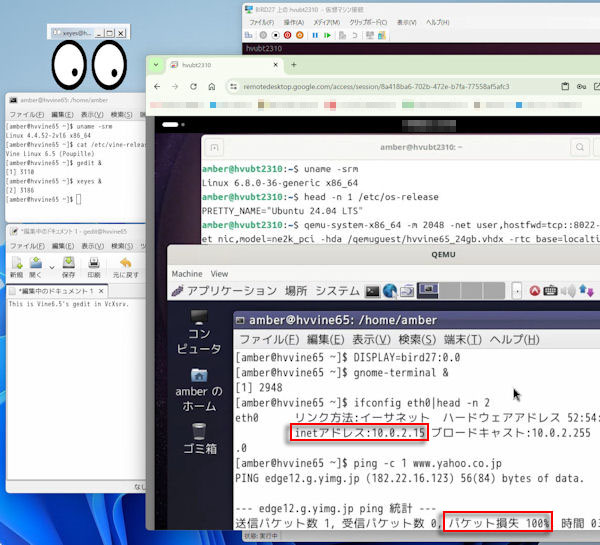Click the Hyper-V green Reset/resume icon

[x=327, y=35]
